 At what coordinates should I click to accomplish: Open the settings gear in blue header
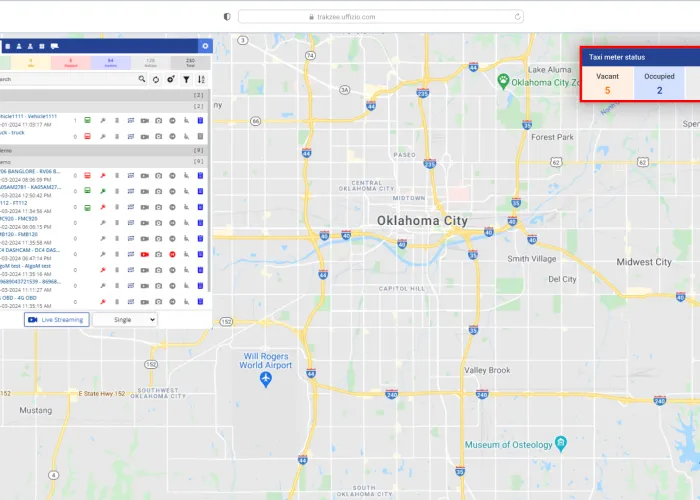click(x=205, y=46)
